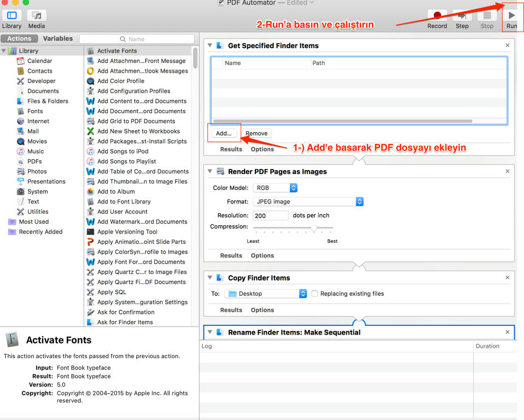This screenshot has height=420, width=524.
Task: Remove the Render PDF Pages as Images action
Action: tap(507, 171)
